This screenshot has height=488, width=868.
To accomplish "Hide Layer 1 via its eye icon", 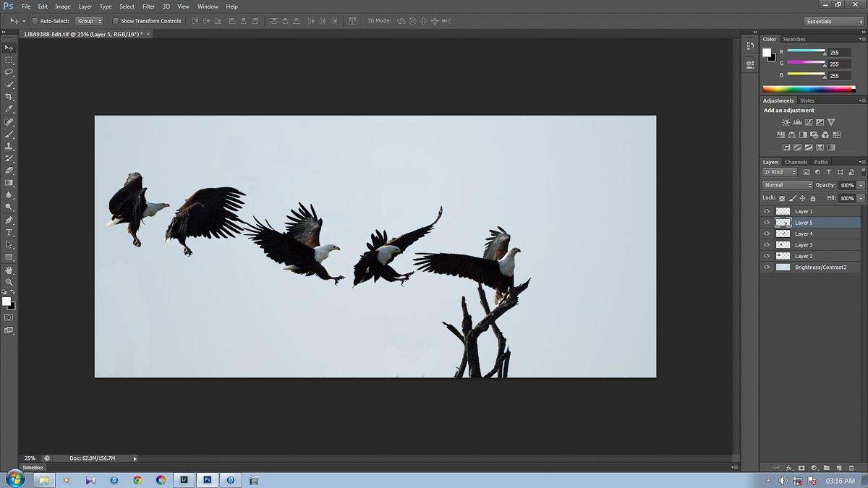I will [x=767, y=211].
